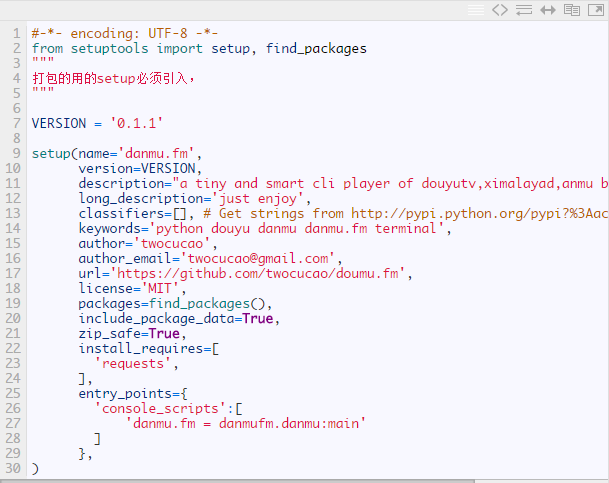Click 'danmu.fm' name string on line 9
609x483 pixels.
tap(157, 153)
